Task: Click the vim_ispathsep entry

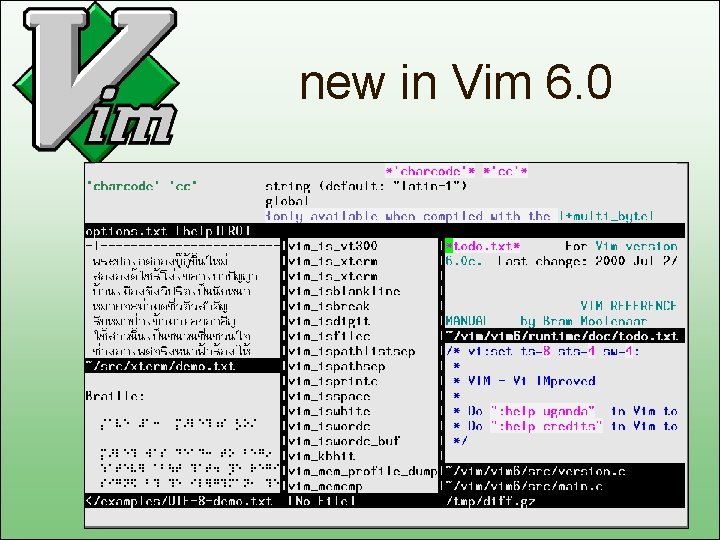Action: (x=337, y=366)
